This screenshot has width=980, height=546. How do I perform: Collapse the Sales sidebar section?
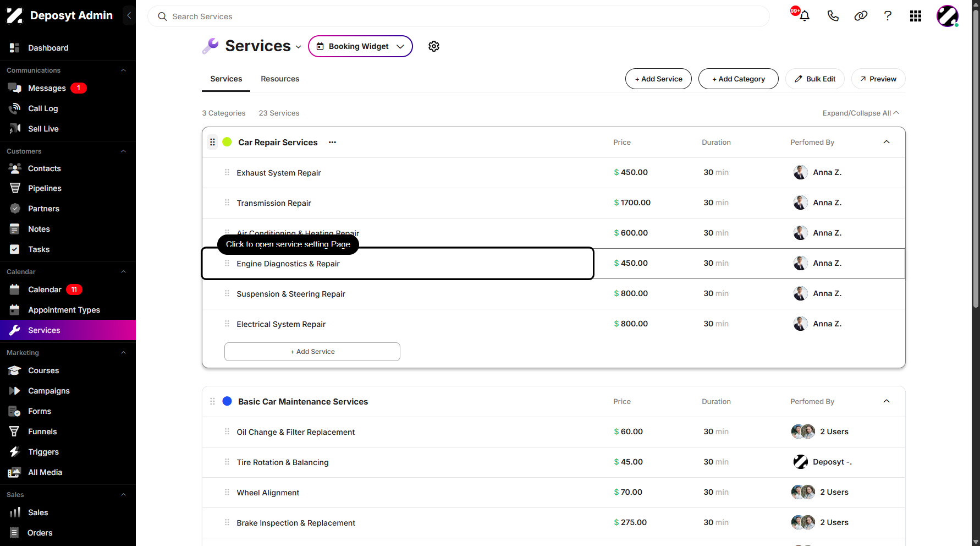pos(123,495)
